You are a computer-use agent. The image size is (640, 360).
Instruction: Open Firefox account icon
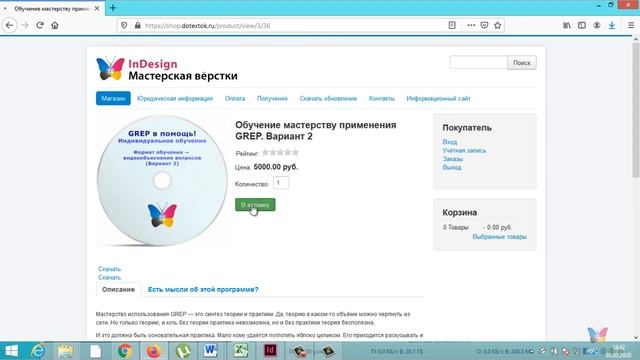tap(597, 25)
